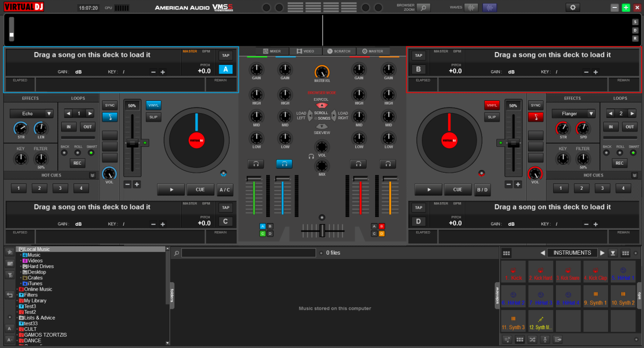Trigger the 1. Kick sample pad

pyautogui.click(x=513, y=272)
